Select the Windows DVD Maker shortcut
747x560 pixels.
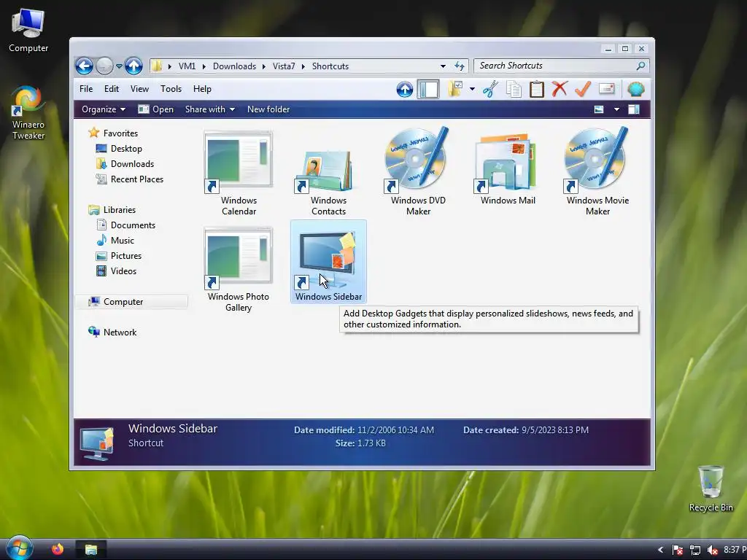(418, 172)
